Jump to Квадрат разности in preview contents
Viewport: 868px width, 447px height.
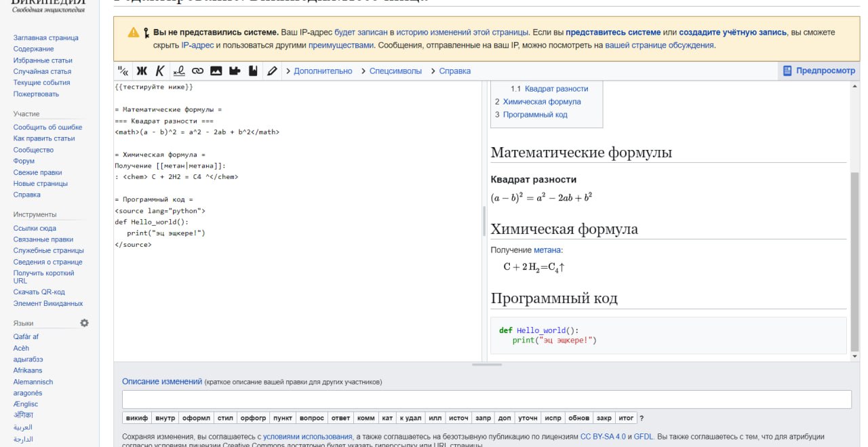click(x=557, y=89)
